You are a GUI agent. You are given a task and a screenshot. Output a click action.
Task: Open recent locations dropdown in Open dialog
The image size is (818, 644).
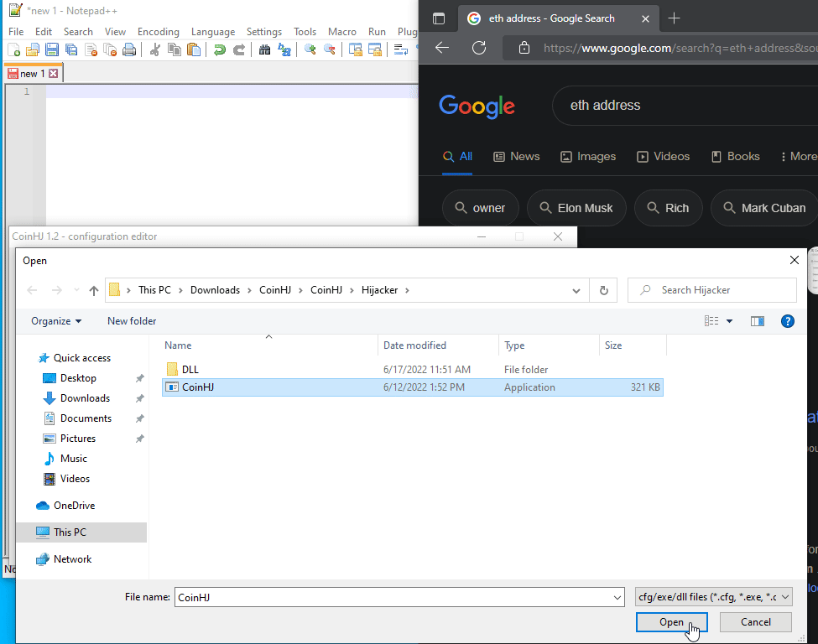[x=76, y=290]
